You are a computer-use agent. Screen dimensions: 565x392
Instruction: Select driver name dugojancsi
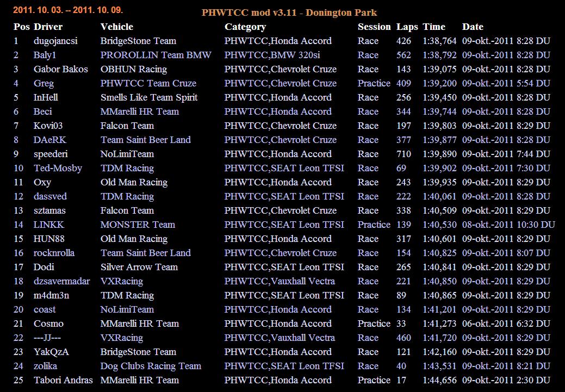coord(55,41)
